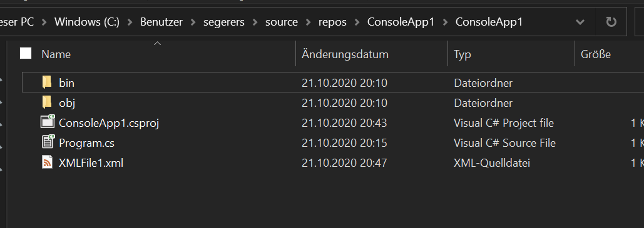Select the bin folder icon
The width and height of the screenshot is (644, 228).
pyautogui.click(x=47, y=82)
